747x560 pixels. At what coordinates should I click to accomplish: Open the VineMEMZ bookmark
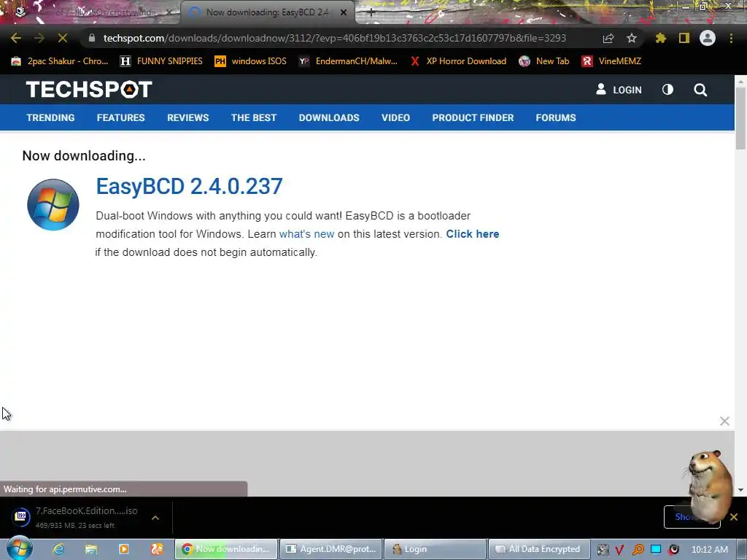[x=612, y=61]
